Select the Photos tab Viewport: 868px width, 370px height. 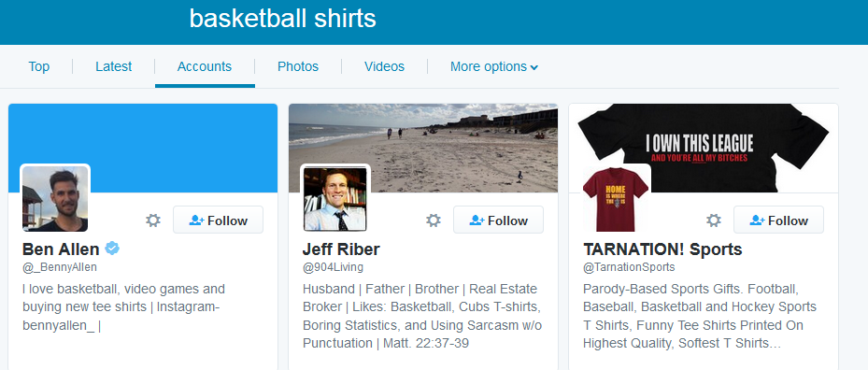(298, 67)
